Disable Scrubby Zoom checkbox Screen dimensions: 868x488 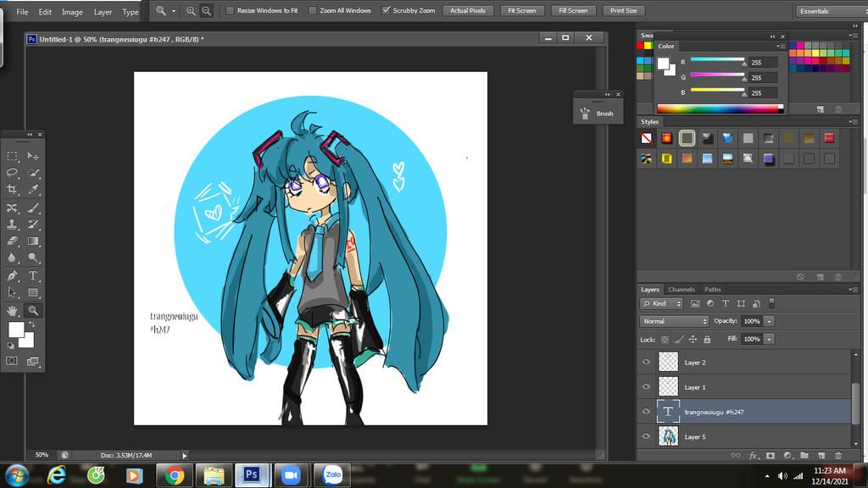[x=386, y=10]
